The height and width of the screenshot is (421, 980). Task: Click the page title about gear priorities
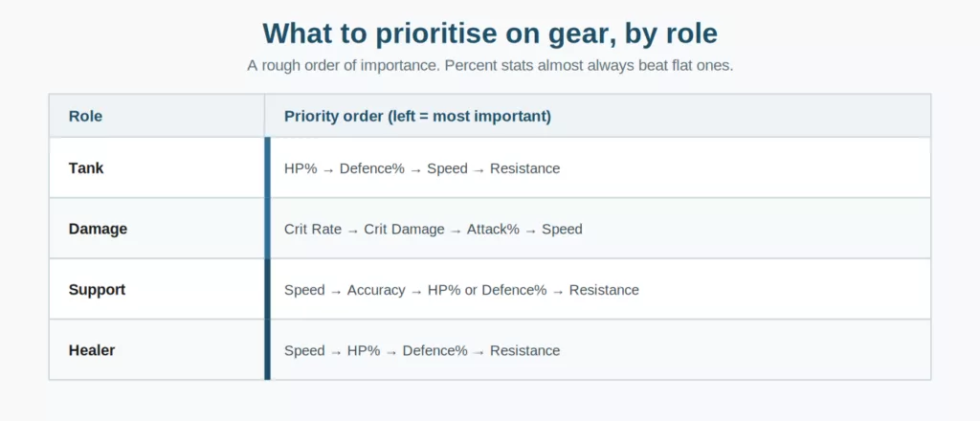click(490, 33)
